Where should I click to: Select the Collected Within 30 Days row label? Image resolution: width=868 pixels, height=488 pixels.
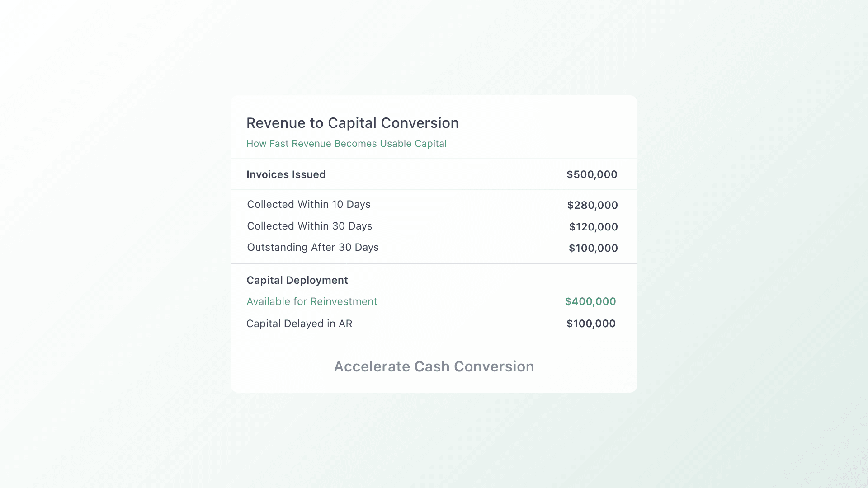coord(309,226)
